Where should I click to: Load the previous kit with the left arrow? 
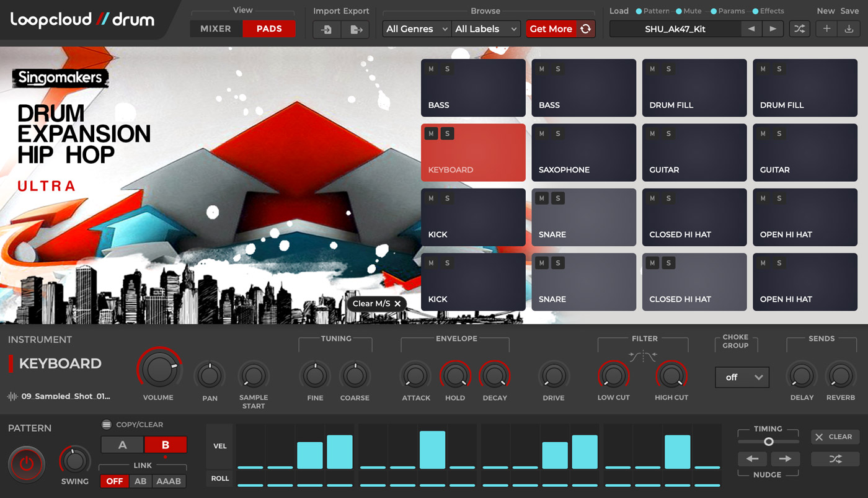coord(751,29)
